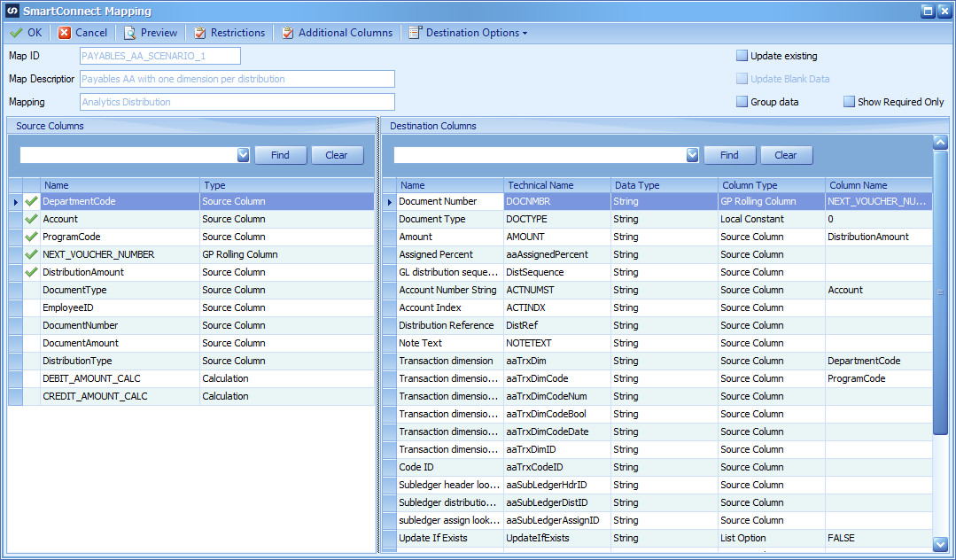Select the DEBIT_AMOUNT_CALC calculation row
Image resolution: width=956 pixels, height=560 pixels.
(x=191, y=378)
